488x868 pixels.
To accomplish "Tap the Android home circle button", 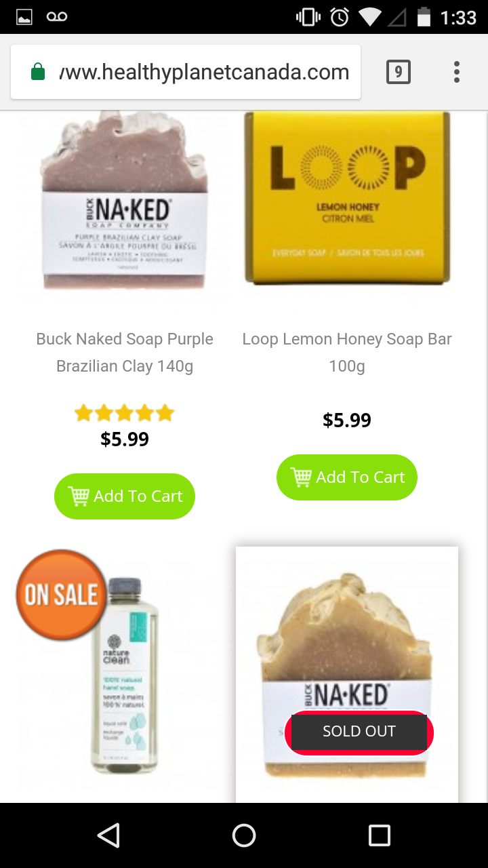I will click(244, 835).
